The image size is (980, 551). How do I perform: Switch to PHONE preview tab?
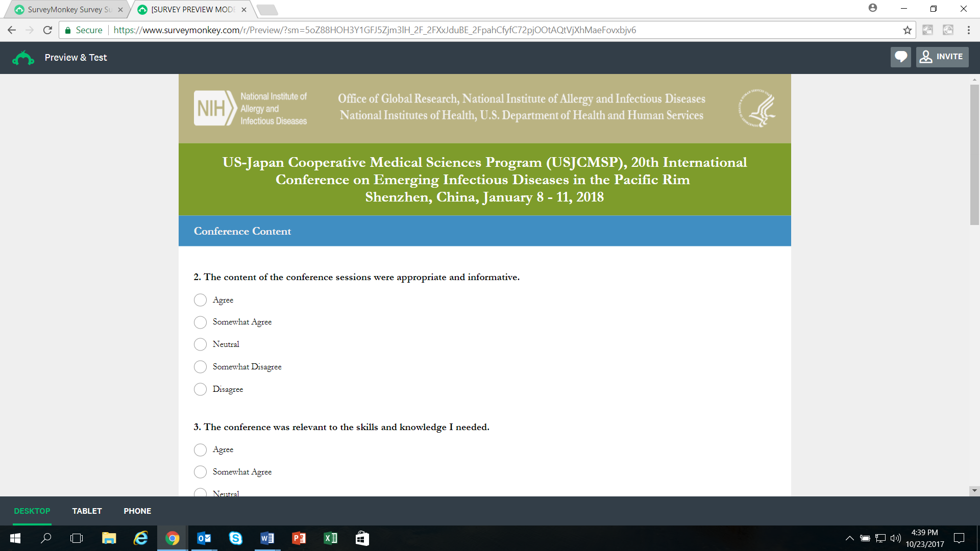(x=137, y=511)
